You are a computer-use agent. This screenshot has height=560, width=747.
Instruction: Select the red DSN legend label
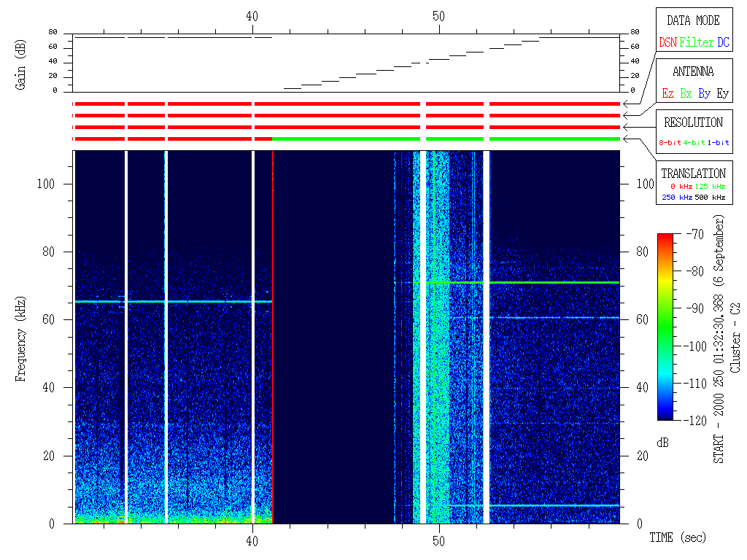tap(667, 42)
